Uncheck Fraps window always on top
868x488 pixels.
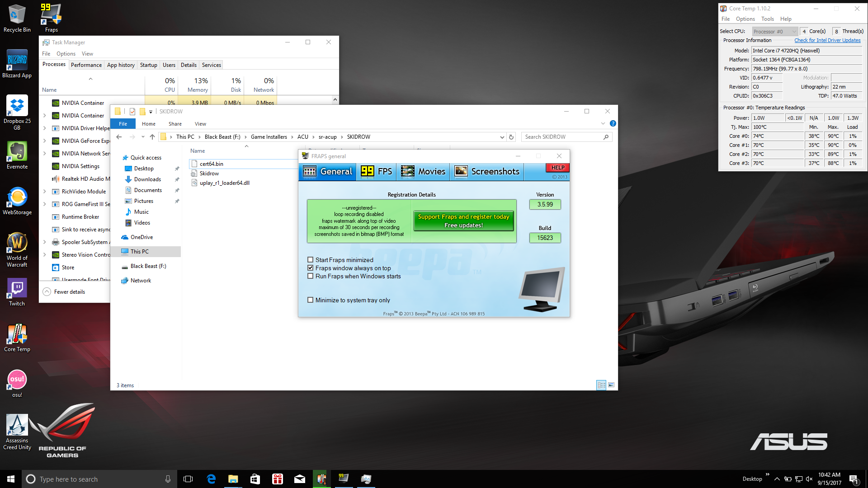(310, 268)
